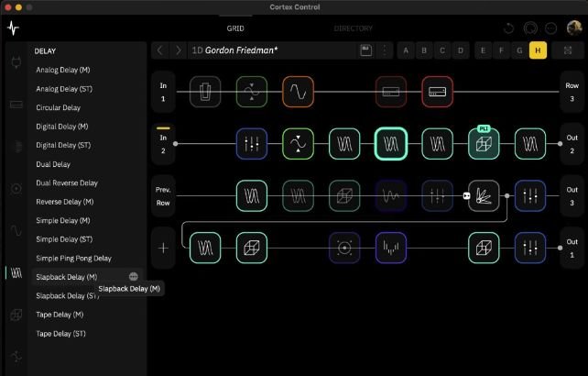Viewport: 588px width, 376px height.
Task: Click the save preset floppy icon
Action: point(366,50)
